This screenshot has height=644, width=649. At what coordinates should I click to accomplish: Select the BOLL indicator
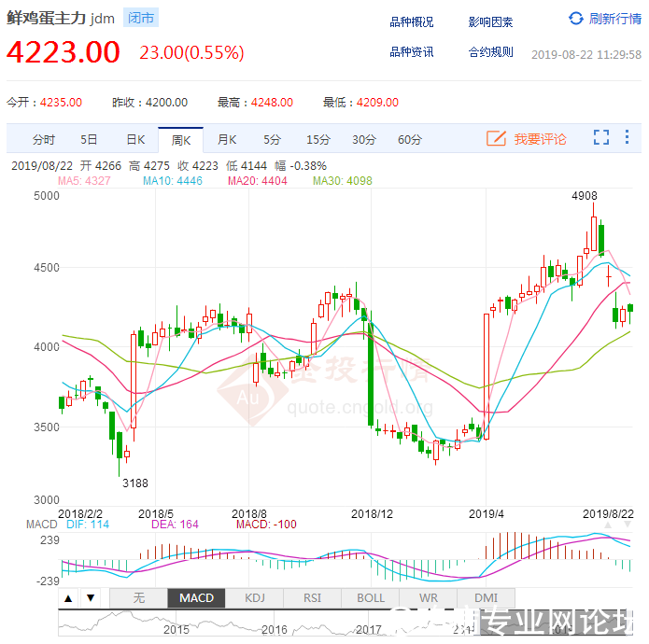point(371,598)
